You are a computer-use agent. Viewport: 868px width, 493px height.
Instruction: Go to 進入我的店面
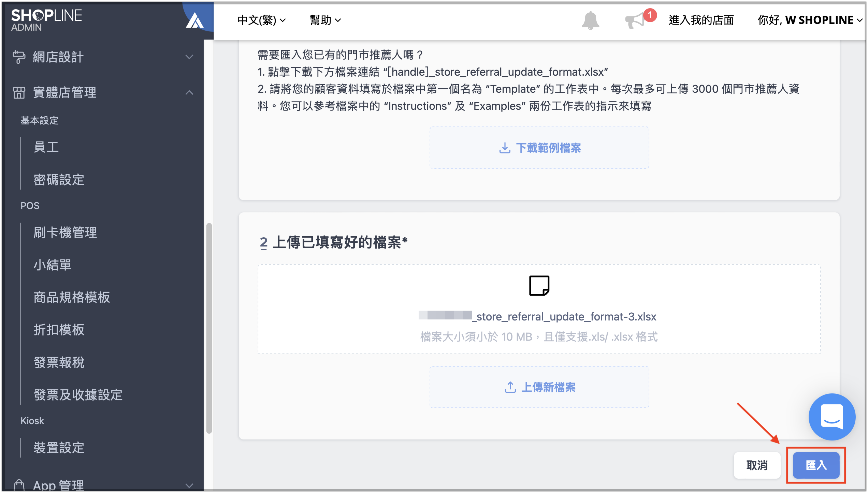(x=701, y=20)
